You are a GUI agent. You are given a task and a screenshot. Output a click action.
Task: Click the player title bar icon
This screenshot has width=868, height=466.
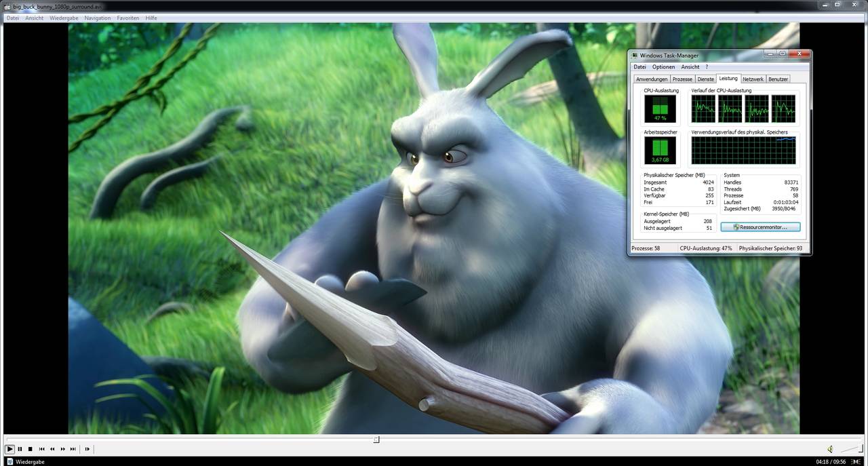pos(7,6)
